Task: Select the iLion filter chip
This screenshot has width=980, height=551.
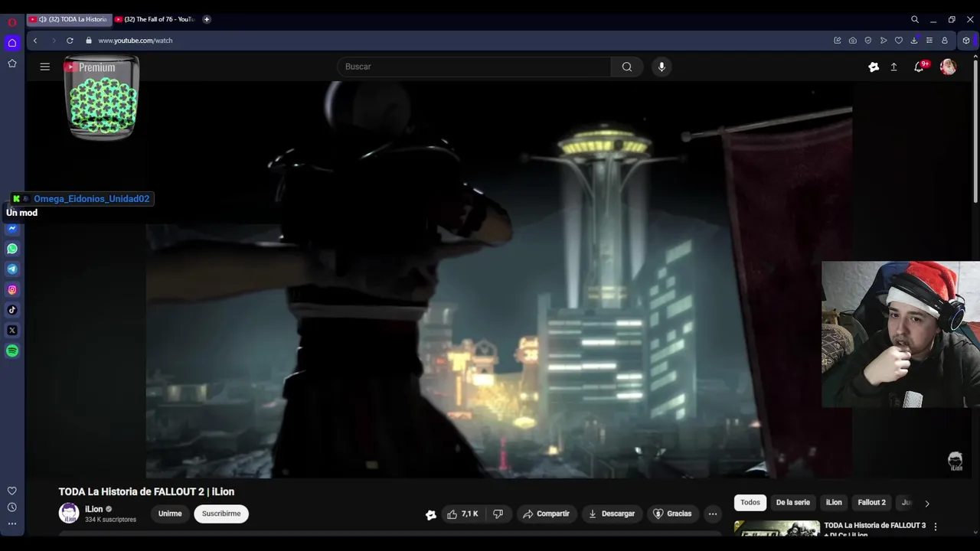Action: tap(834, 503)
